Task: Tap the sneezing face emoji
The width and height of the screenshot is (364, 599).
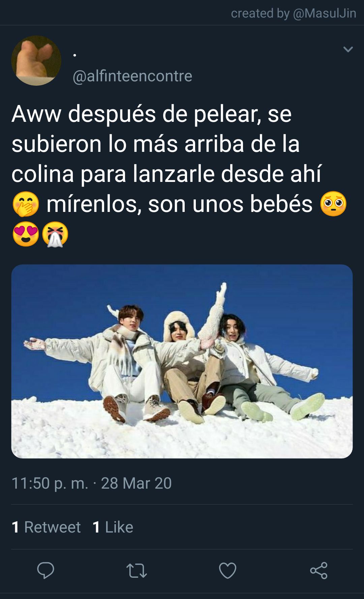Action: tap(55, 234)
